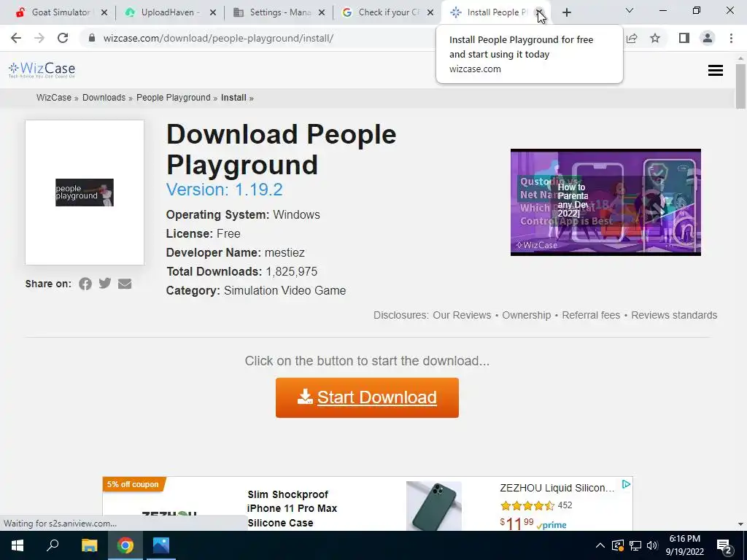Reload the current page

[63, 38]
